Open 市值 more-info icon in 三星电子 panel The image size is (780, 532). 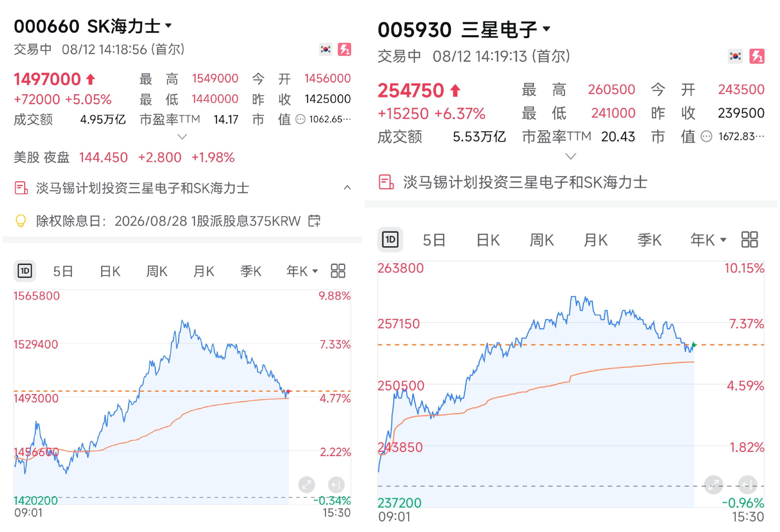(706, 137)
